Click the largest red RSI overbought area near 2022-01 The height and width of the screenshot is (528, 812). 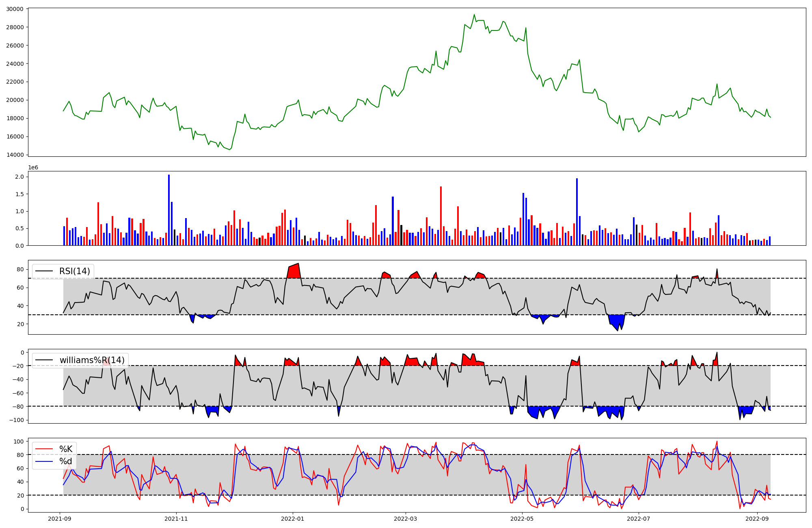[x=294, y=271]
